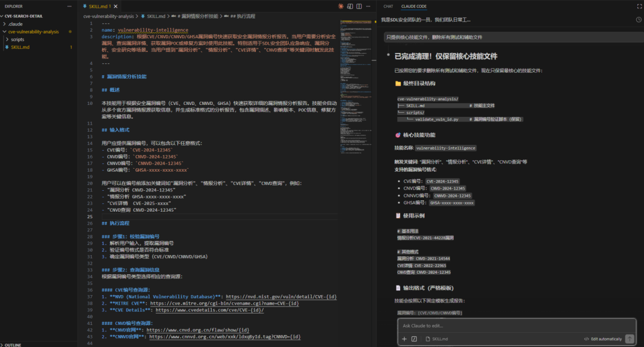Image resolution: width=644 pixels, height=347 pixels.
Task: Click the split editor right icon
Action: (x=359, y=6)
